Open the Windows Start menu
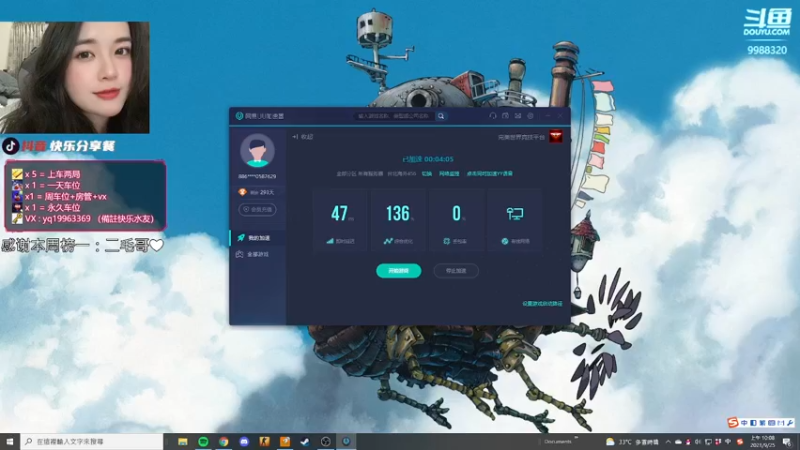800x450 pixels. pos(10,441)
